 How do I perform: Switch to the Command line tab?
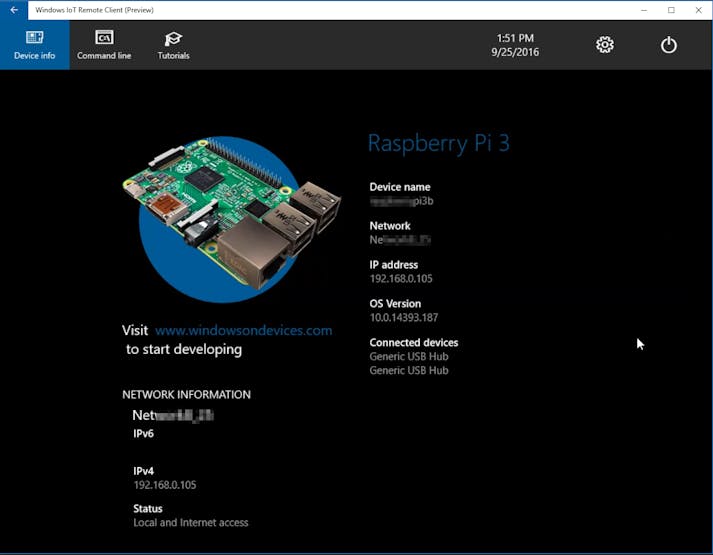104,45
